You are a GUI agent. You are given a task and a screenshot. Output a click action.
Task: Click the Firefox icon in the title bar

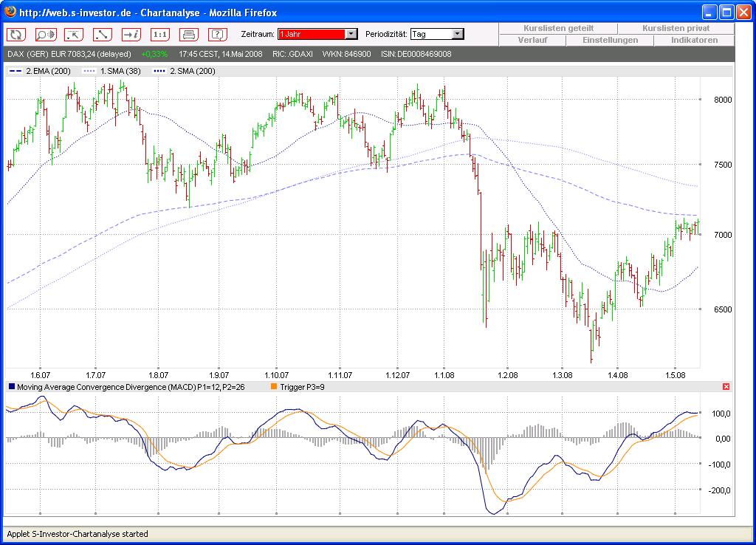pos(10,12)
